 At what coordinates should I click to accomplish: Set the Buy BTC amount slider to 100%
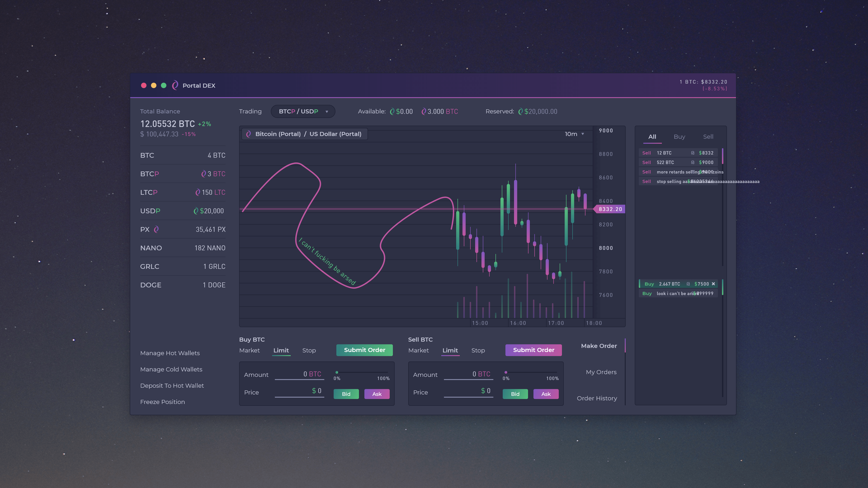click(388, 373)
